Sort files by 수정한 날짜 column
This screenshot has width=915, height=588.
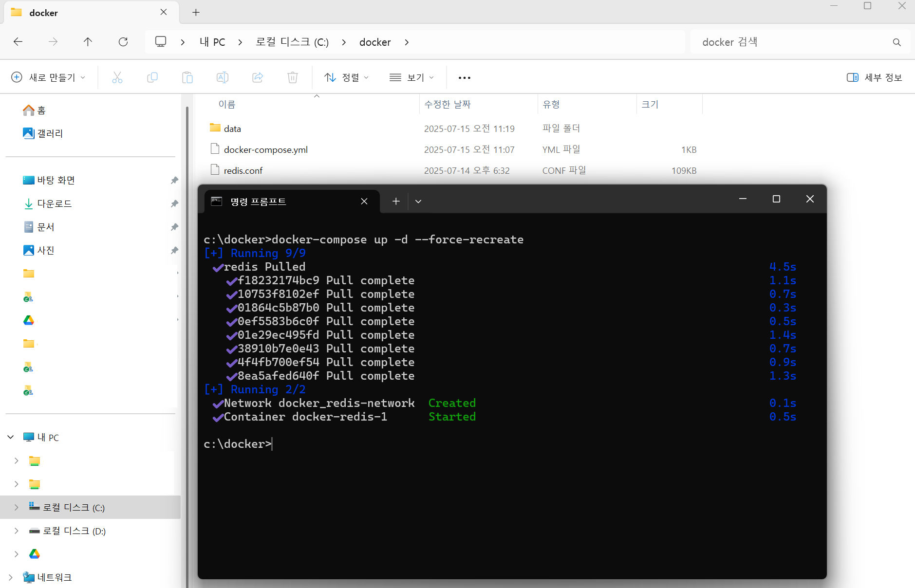[448, 104]
